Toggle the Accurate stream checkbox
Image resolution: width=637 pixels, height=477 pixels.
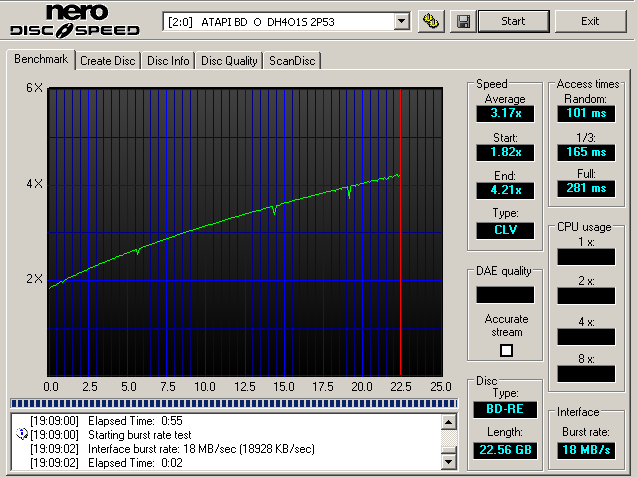coord(506,350)
